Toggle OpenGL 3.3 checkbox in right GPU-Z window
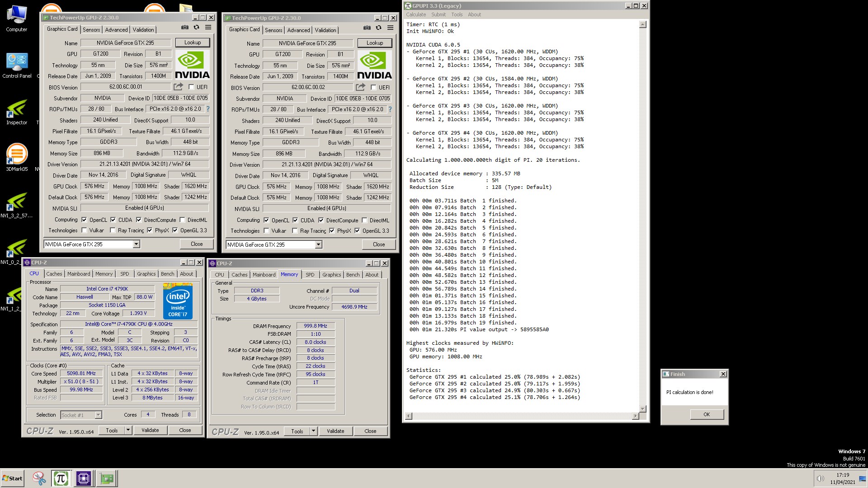Screen dimensions: 868x488 click(x=357, y=231)
